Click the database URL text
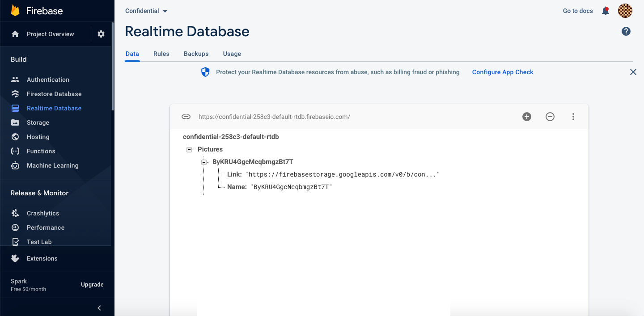 tap(274, 117)
